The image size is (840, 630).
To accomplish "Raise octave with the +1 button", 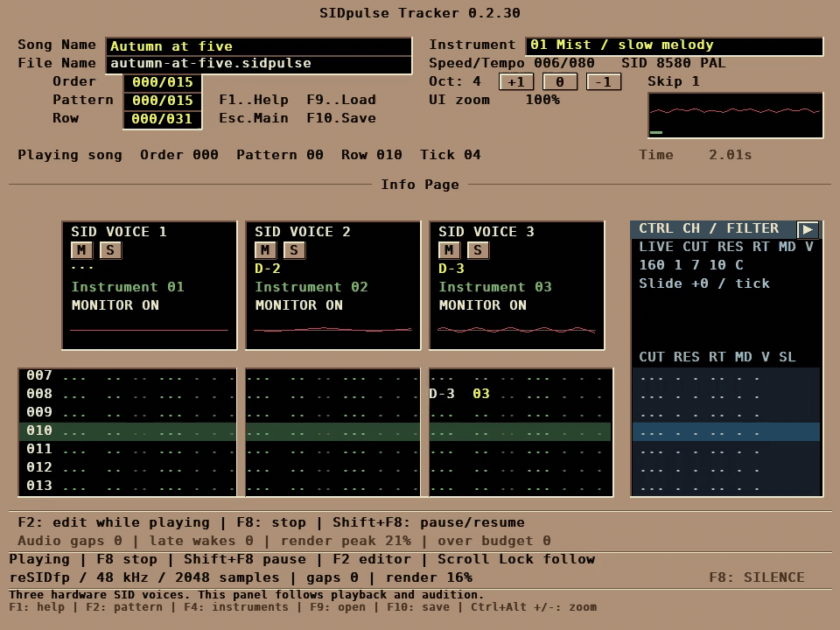I will coord(516,82).
